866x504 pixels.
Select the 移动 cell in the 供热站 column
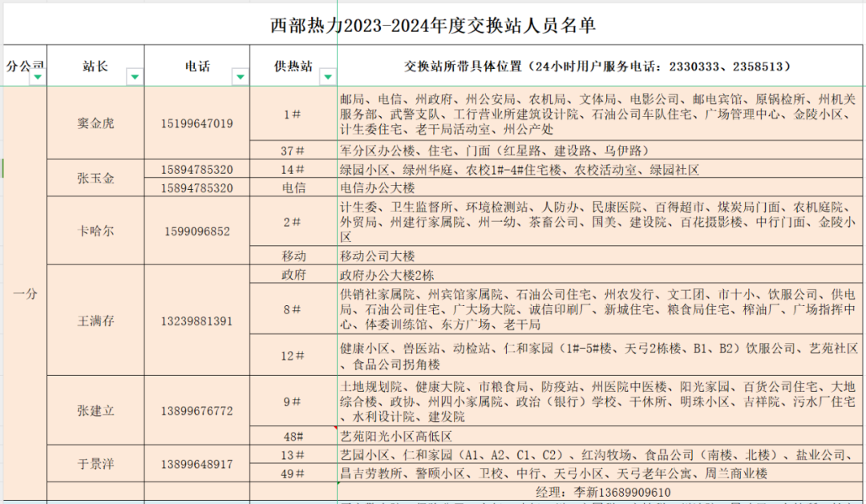pyautogui.click(x=293, y=256)
